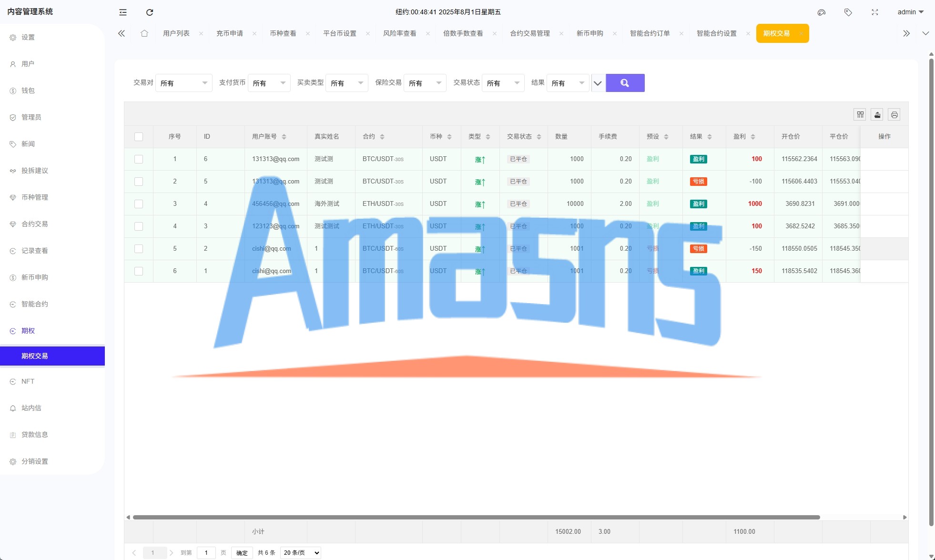Open 买卖类型 dropdown
This screenshot has width=935, height=560.
coord(347,83)
